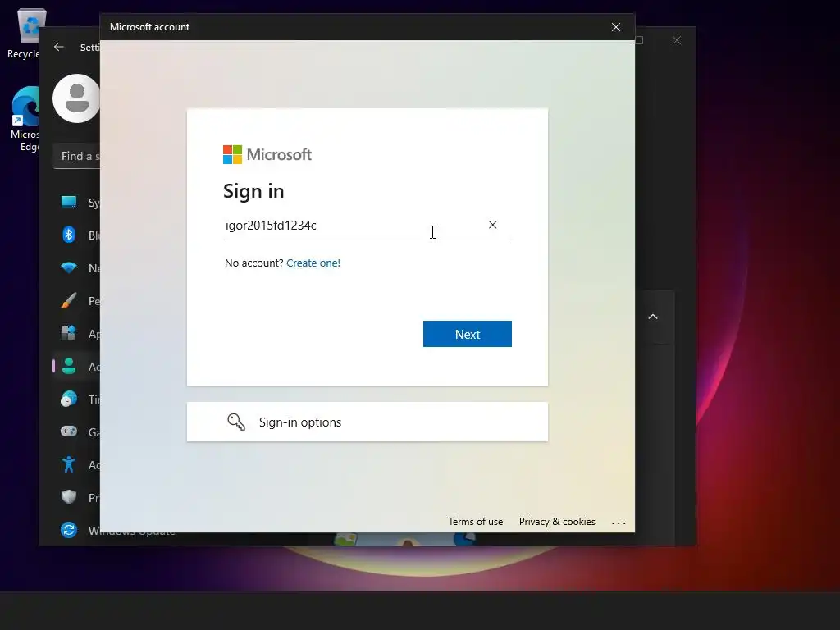The width and height of the screenshot is (840, 630).
Task: Click the user avatar in Settings
Action: click(76, 98)
